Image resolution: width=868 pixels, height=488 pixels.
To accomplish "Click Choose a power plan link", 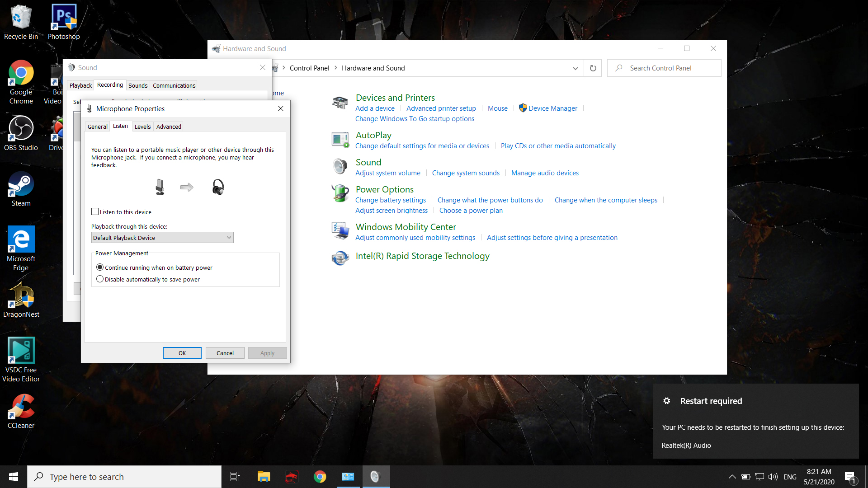I will tap(471, 211).
